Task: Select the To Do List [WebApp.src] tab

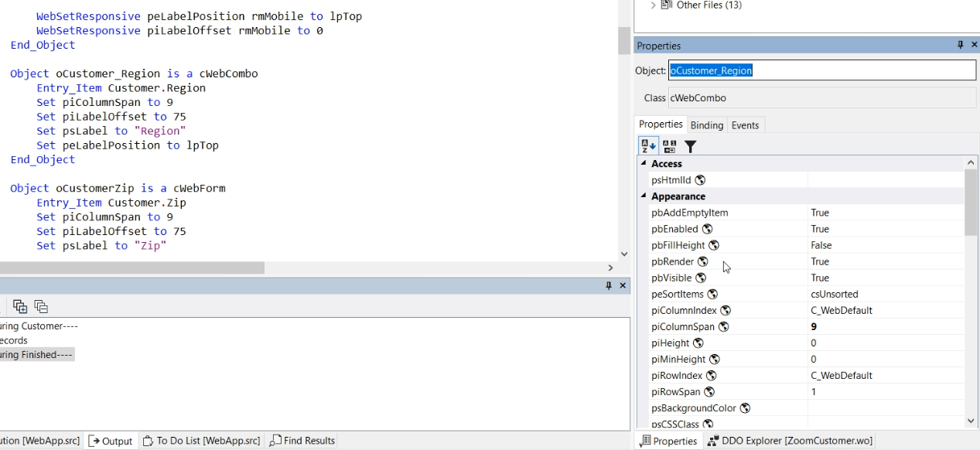Action: click(x=201, y=441)
